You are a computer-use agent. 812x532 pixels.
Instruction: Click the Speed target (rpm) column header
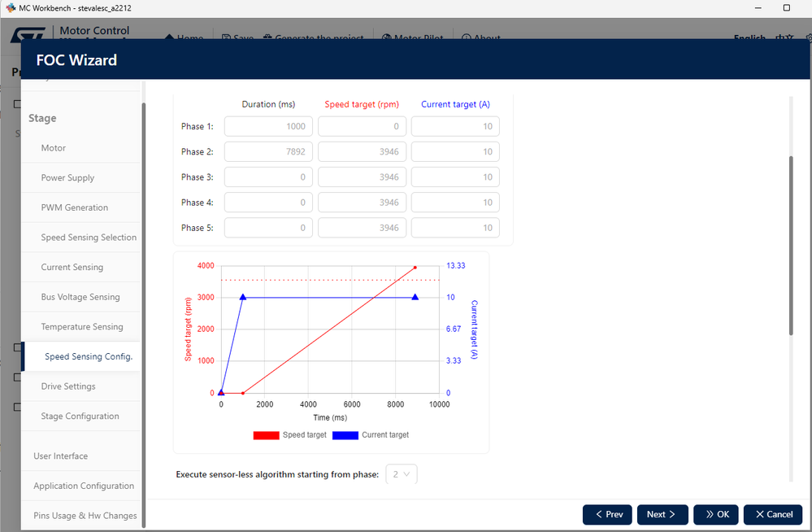tap(362, 104)
